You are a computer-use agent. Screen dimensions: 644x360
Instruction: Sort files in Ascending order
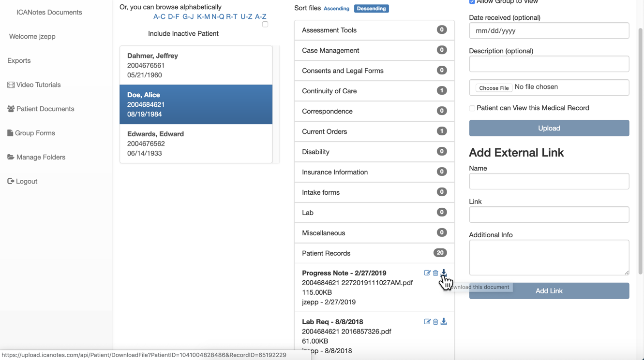336,9
